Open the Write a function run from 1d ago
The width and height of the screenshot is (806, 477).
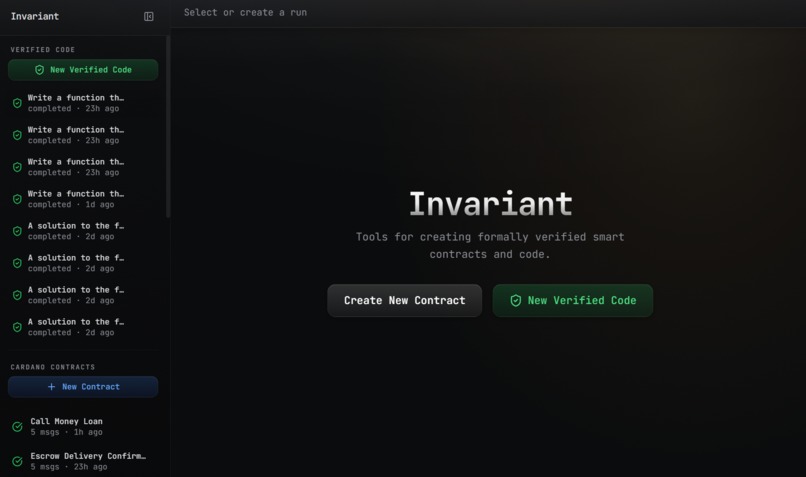(82, 199)
